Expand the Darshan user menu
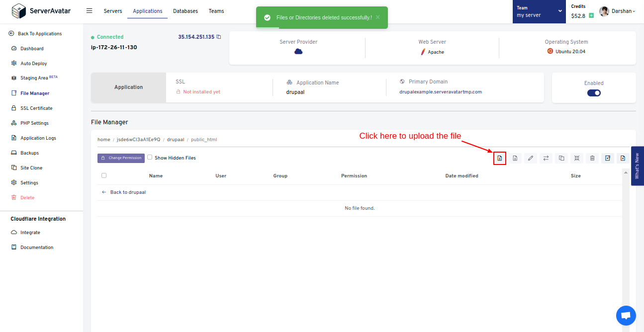This screenshot has width=644, height=332. coord(623,11)
